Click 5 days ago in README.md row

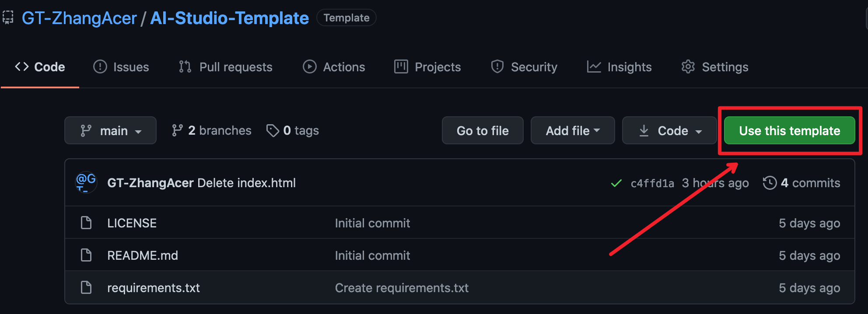click(x=809, y=255)
